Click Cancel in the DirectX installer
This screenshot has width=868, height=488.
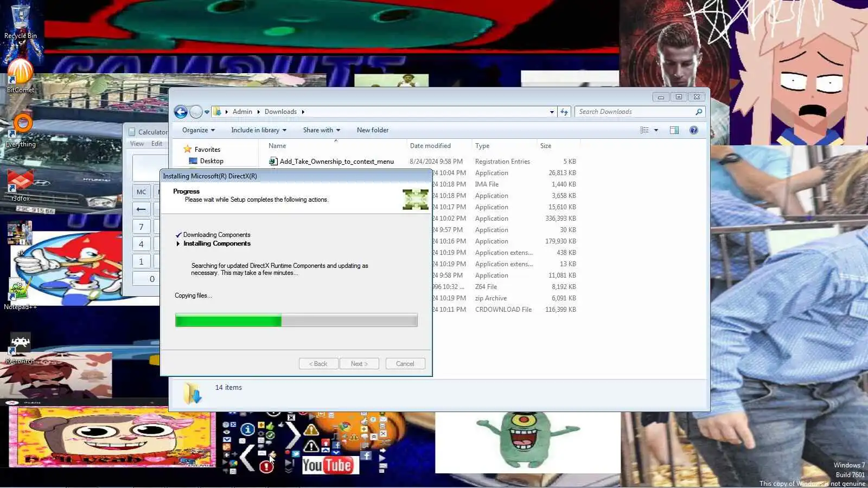click(405, 364)
